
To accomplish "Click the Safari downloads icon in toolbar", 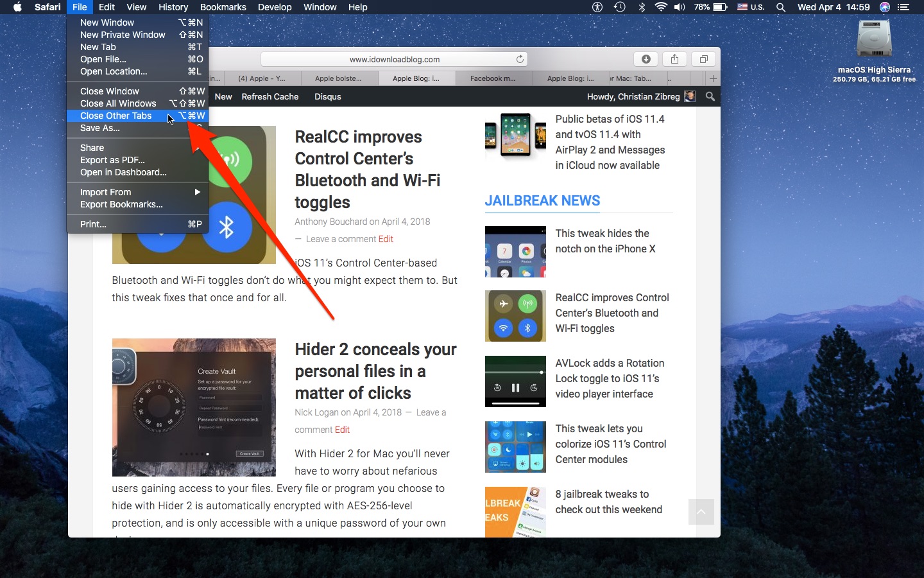I will pyautogui.click(x=646, y=59).
